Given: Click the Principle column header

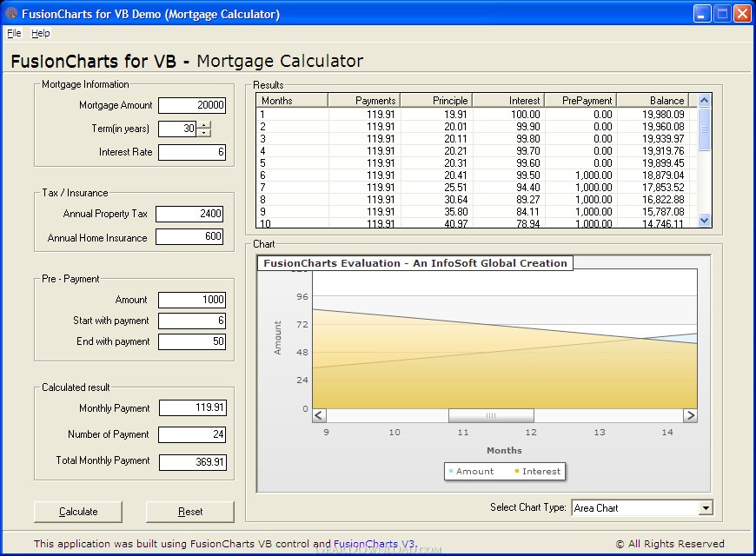Looking at the screenshot, I should (436, 100).
